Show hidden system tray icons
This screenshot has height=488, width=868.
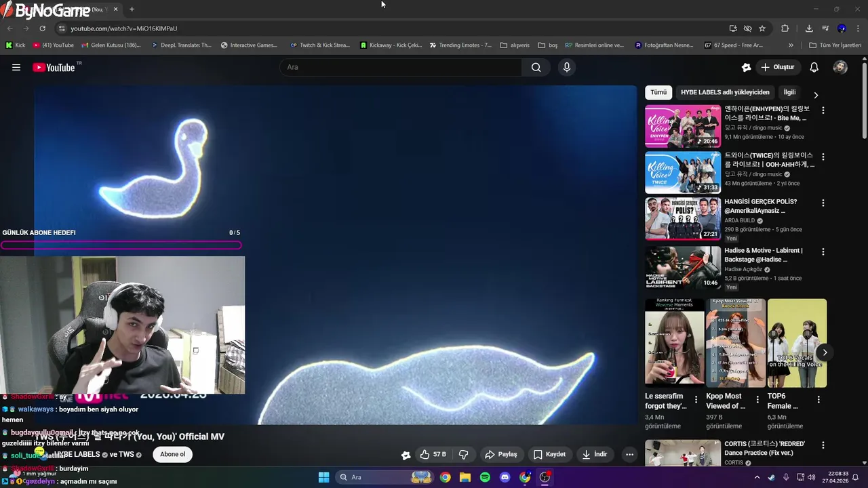(x=757, y=477)
